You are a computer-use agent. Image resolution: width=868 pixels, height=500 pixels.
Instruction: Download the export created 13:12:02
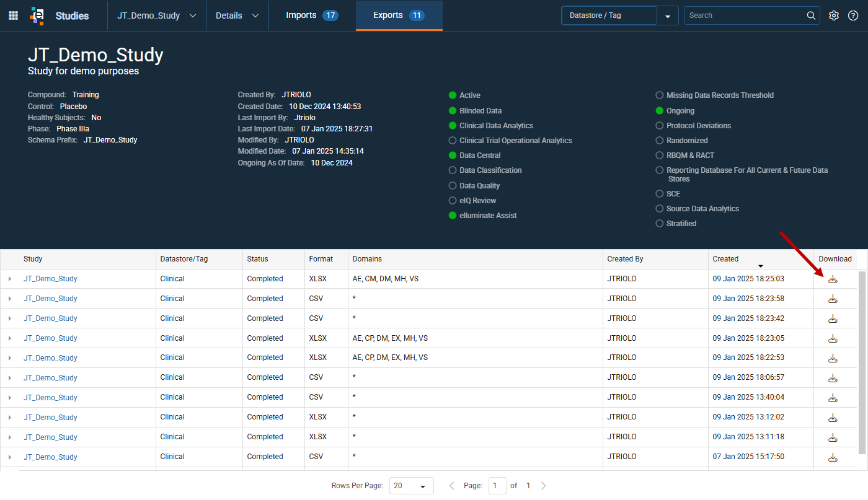coord(833,418)
